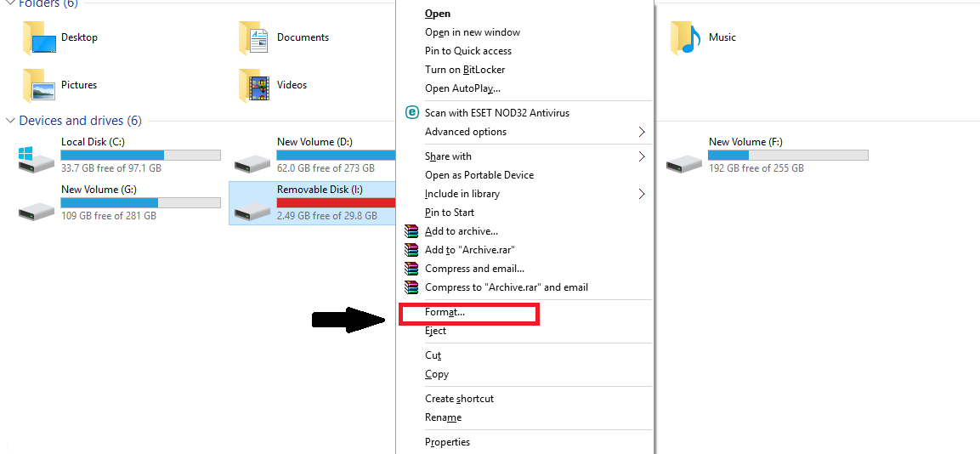Click Local Disk (C:) usage bar
The height and width of the screenshot is (454, 980).
pyautogui.click(x=140, y=155)
